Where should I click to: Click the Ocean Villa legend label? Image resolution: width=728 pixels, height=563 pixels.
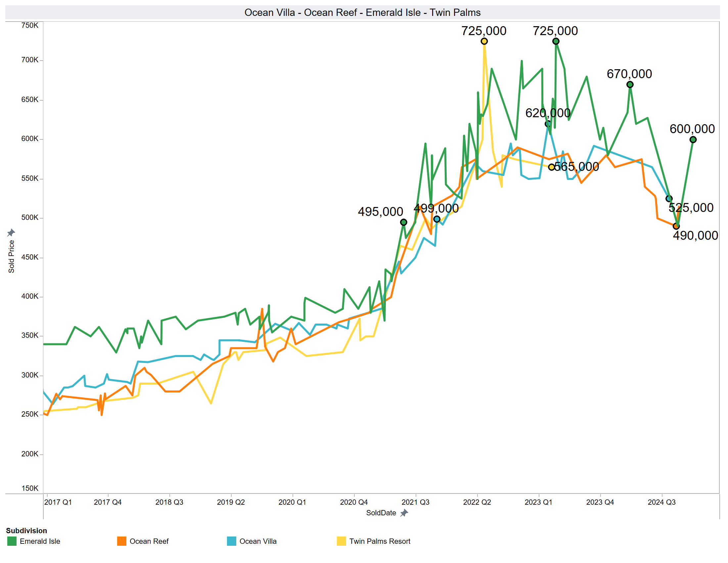tap(258, 541)
